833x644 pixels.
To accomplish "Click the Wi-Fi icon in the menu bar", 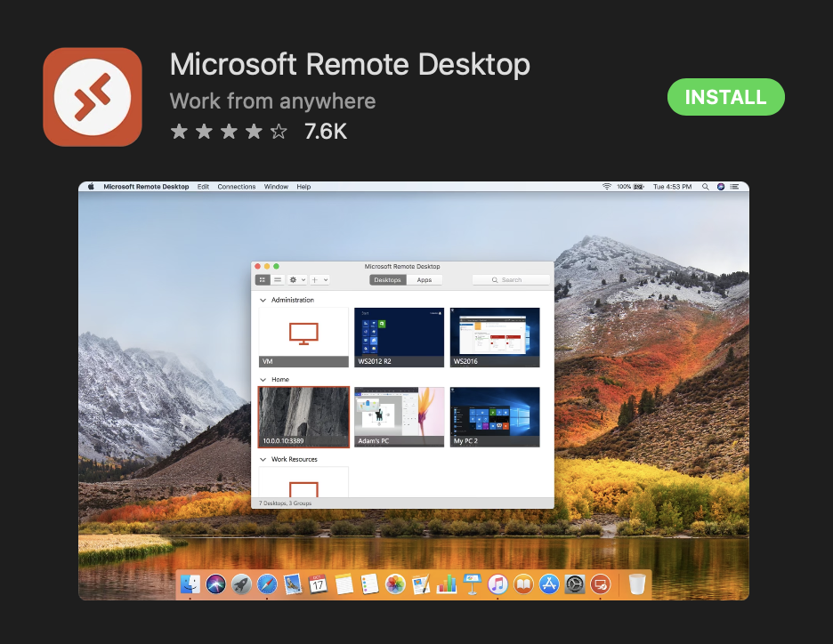I will click(x=607, y=187).
